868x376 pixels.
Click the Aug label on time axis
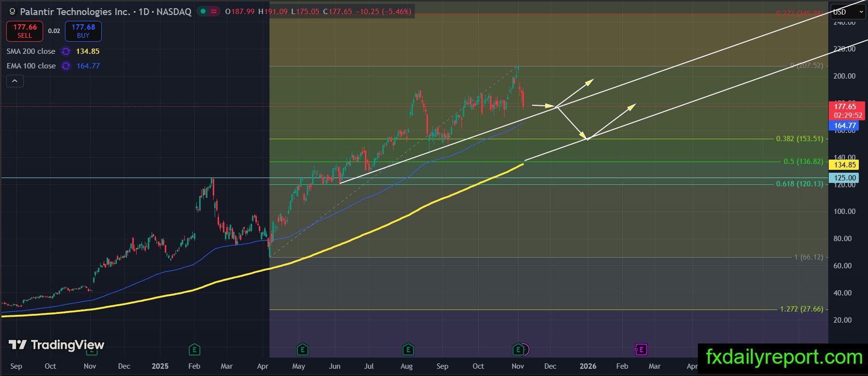407,366
